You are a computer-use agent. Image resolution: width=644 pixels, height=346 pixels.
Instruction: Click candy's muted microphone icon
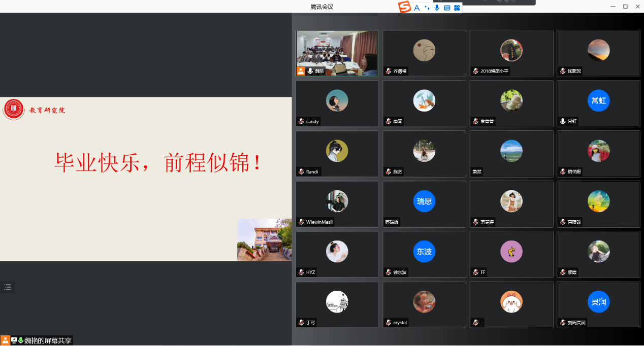coord(301,122)
